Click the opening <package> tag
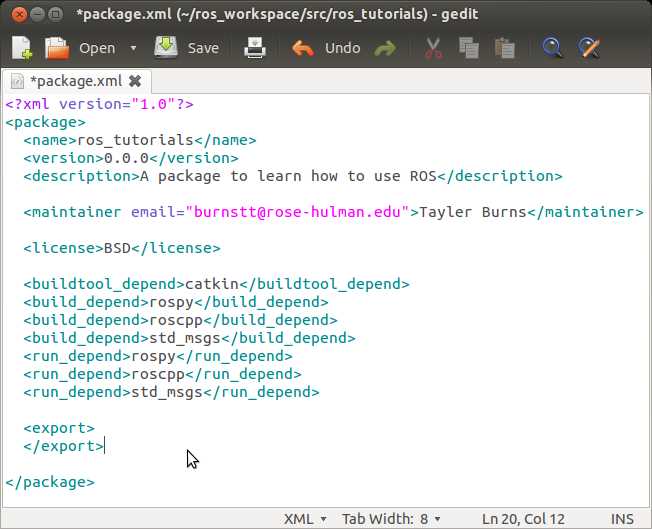Image resolution: width=652 pixels, height=529 pixels. tap(46, 122)
